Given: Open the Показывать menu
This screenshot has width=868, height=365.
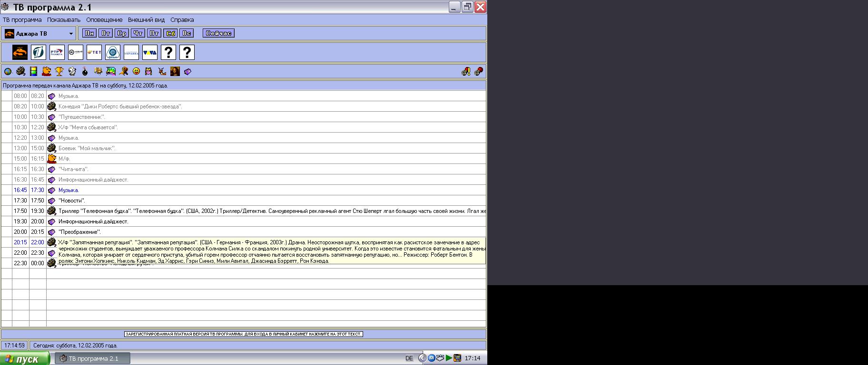Looking at the screenshot, I should [x=64, y=20].
